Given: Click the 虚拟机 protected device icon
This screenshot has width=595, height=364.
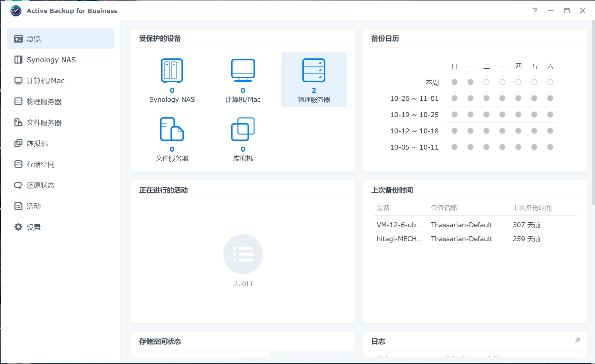Looking at the screenshot, I should click(243, 129).
